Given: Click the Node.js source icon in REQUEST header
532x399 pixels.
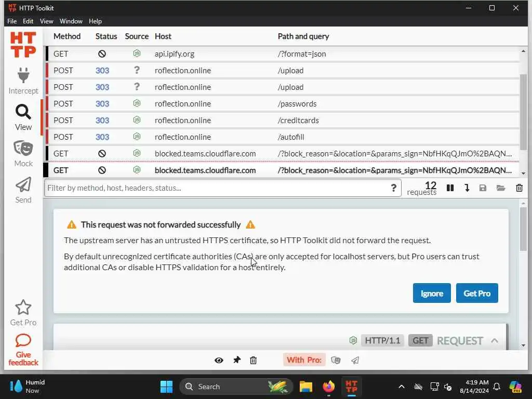Looking at the screenshot, I should pyautogui.click(x=353, y=340).
